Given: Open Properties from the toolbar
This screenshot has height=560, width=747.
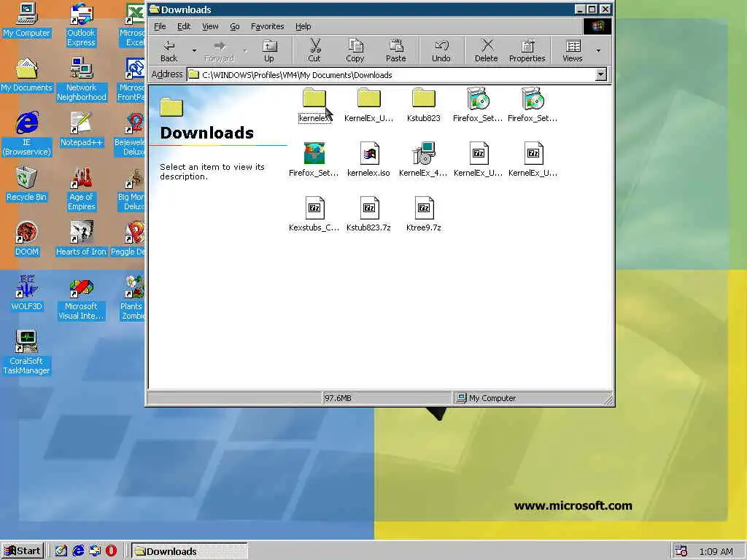Looking at the screenshot, I should pyautogui.click(x=527, y=50).
